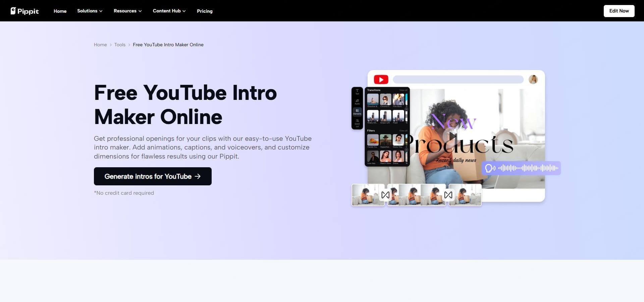Viewport: 644px width, 302px height.
Task: Open the Pricing page
Action: tap(205, 11)
